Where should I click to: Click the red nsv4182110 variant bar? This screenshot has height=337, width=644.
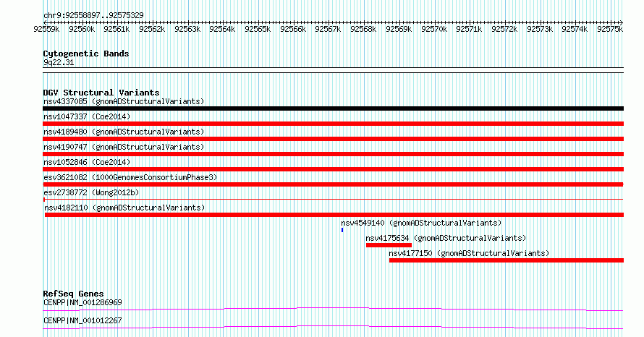pos(334,215)
